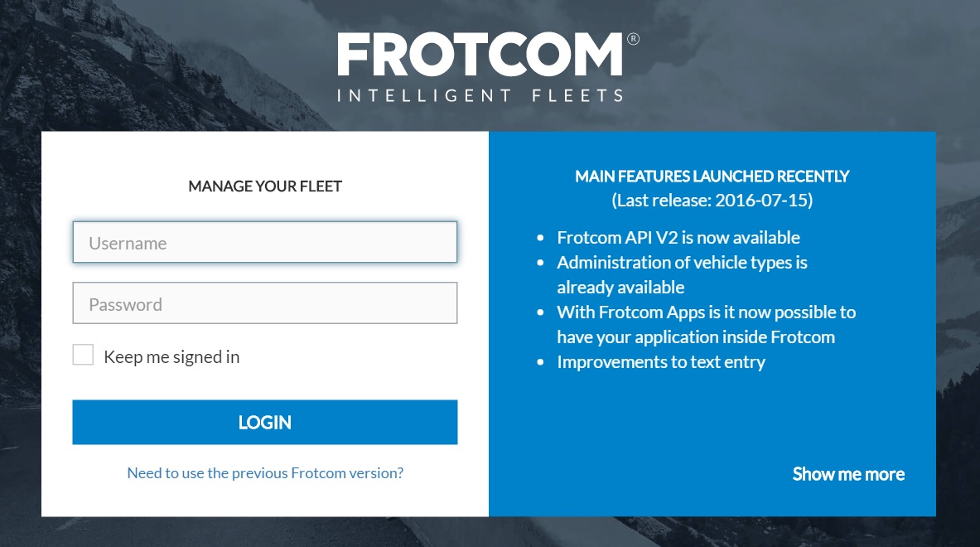The image size is (980, 547).
Task: Click the registered trademark symbol beside the logo
Action: 633,39
